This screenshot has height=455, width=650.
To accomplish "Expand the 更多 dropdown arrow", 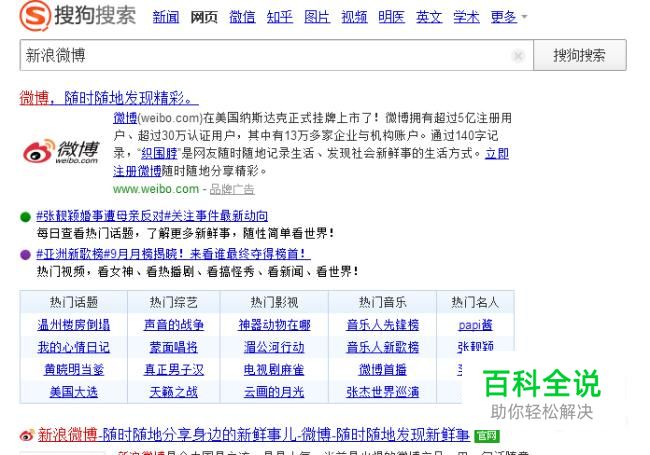I will click(x=524, y=17).
